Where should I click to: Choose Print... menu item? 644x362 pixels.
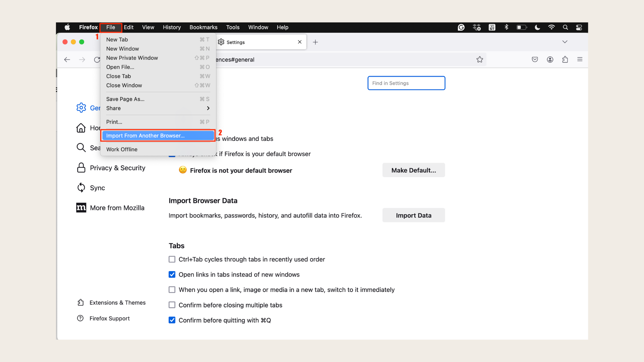[158, 122]
